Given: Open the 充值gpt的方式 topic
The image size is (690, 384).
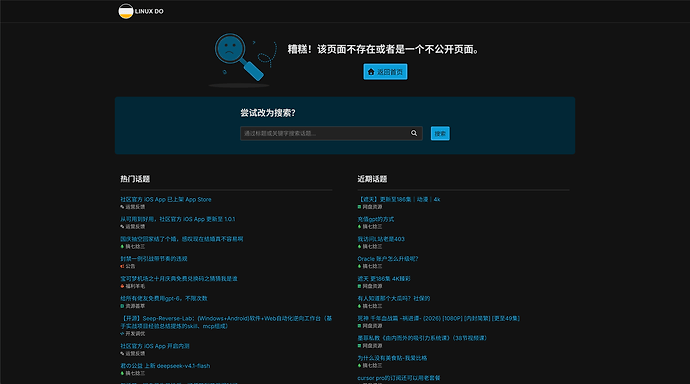Looking at the screenshot, I should pos(376,219).
